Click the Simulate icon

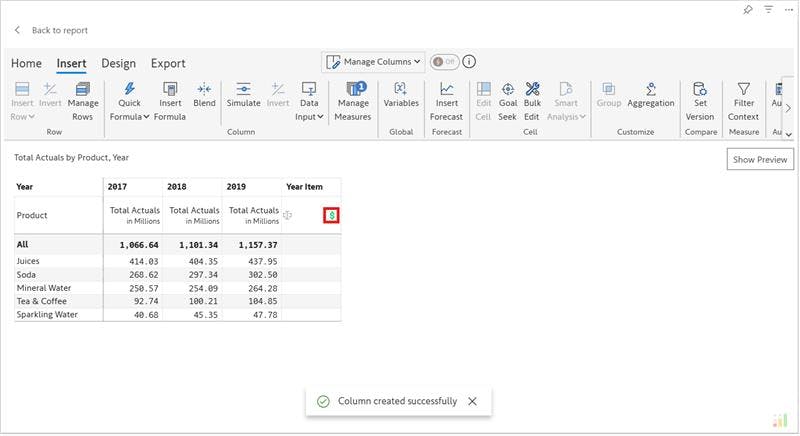(243, 91)
